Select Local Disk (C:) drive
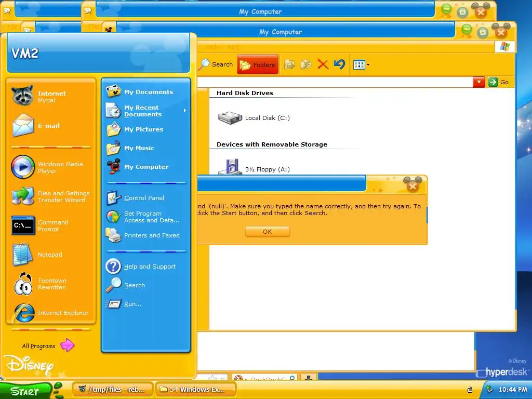The width and height of the screenshot is (532, 399). [x=254, y=118]
